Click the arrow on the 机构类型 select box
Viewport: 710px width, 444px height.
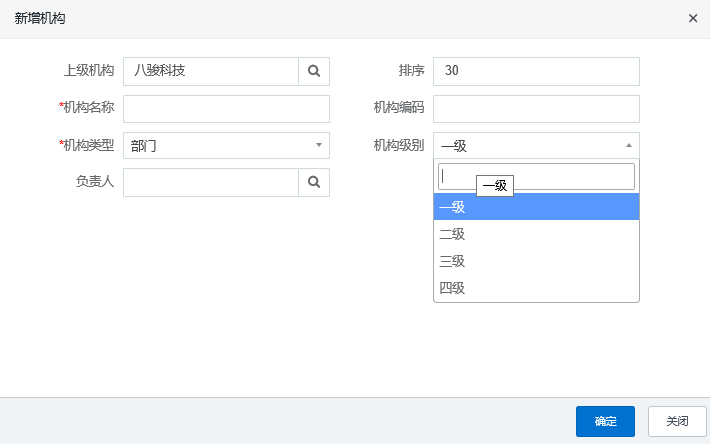(x=319, y=145)
